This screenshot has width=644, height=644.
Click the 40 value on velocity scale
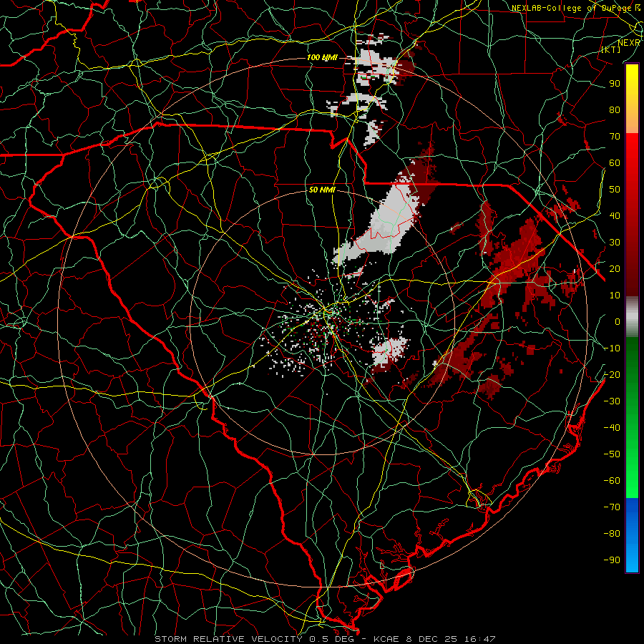tap(615, 215)
